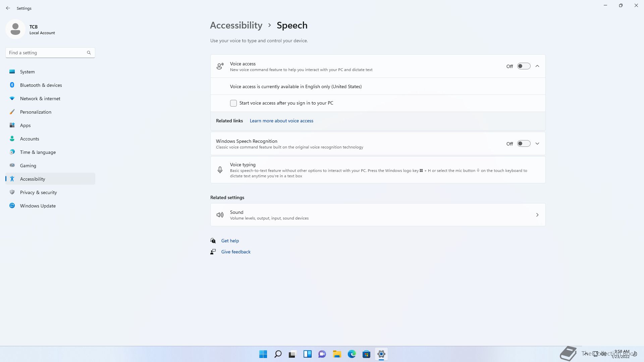Click the Gaming controller icon
The image size is (644, 362).
[x=12, y=166]
